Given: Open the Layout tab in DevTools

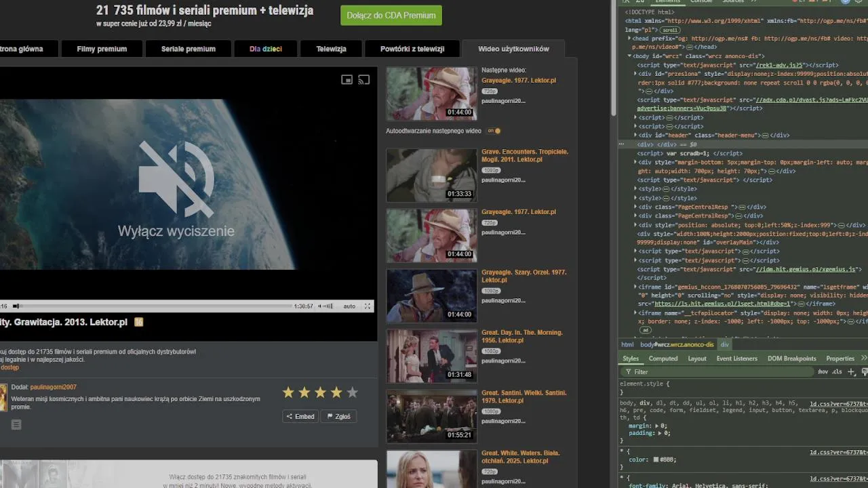Looking at the screenshot, I should (697, 359).
